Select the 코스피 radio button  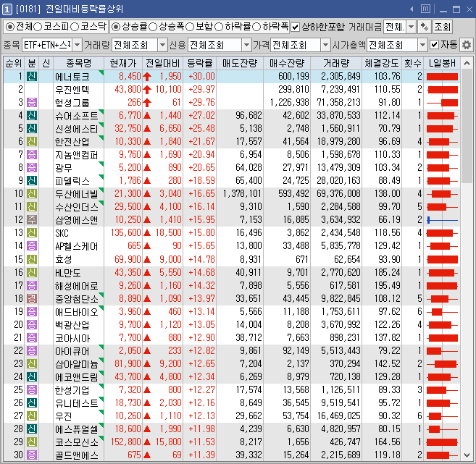pyautogui.click(x=38, y=27)
